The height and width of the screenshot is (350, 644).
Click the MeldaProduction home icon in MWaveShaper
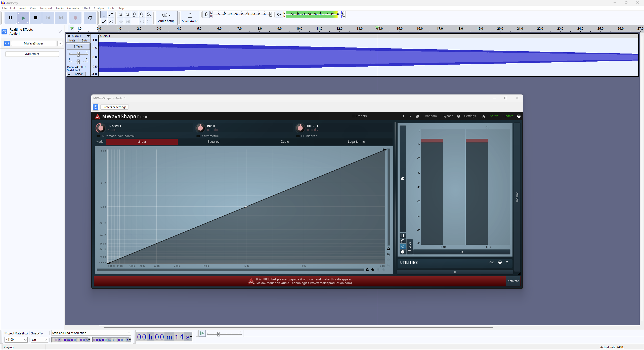tap(483, 116)
